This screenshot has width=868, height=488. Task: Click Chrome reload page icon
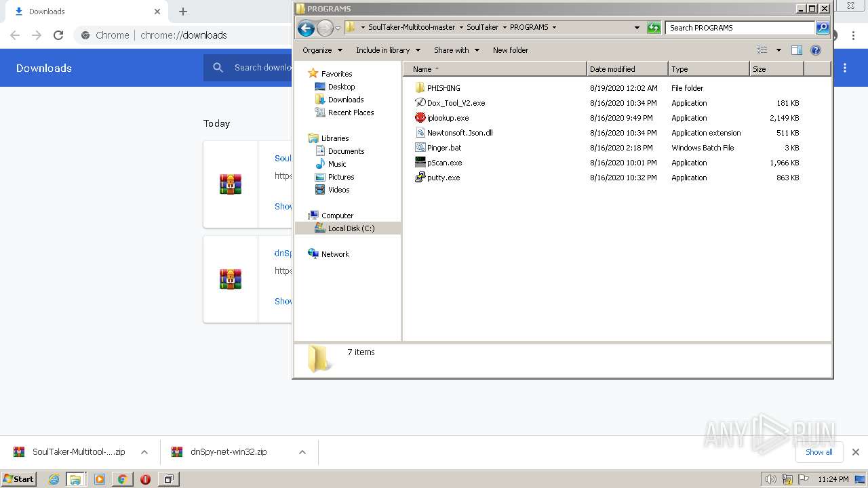pyautogui.click(x=58, y=35)
